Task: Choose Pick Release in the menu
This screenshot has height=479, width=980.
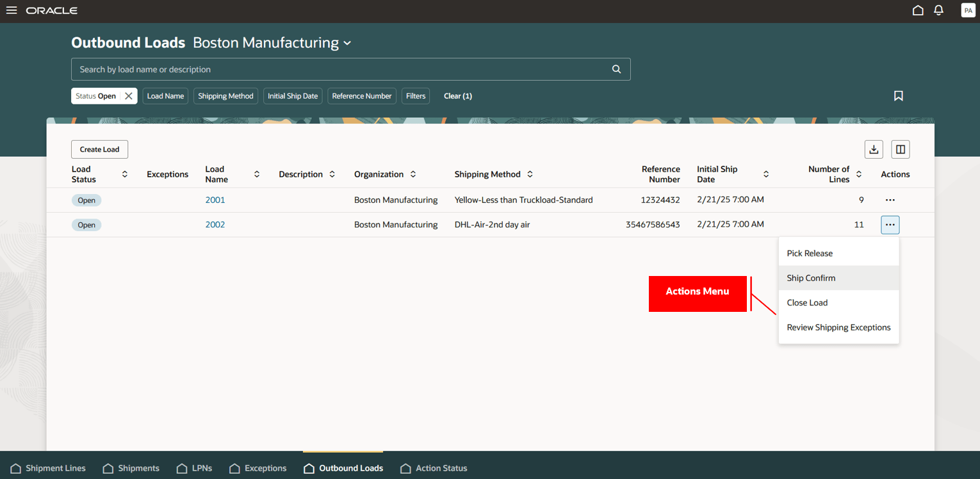Action: pyautogui.click(x=810, y=254)
